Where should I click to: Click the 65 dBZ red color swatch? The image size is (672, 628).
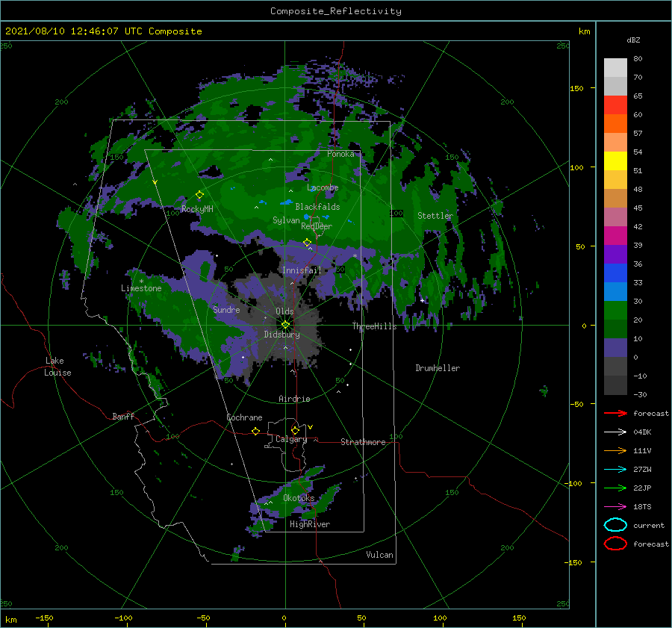click(615, 105)
